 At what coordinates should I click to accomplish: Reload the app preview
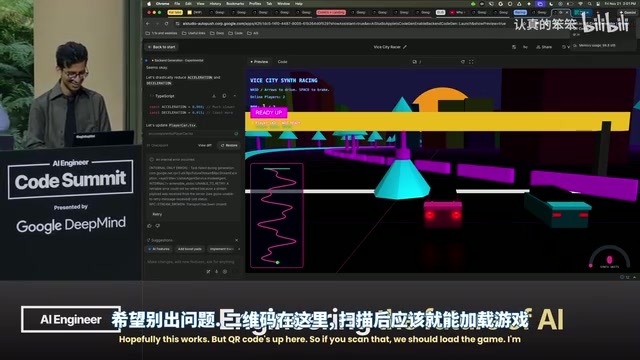pos(462,62)
